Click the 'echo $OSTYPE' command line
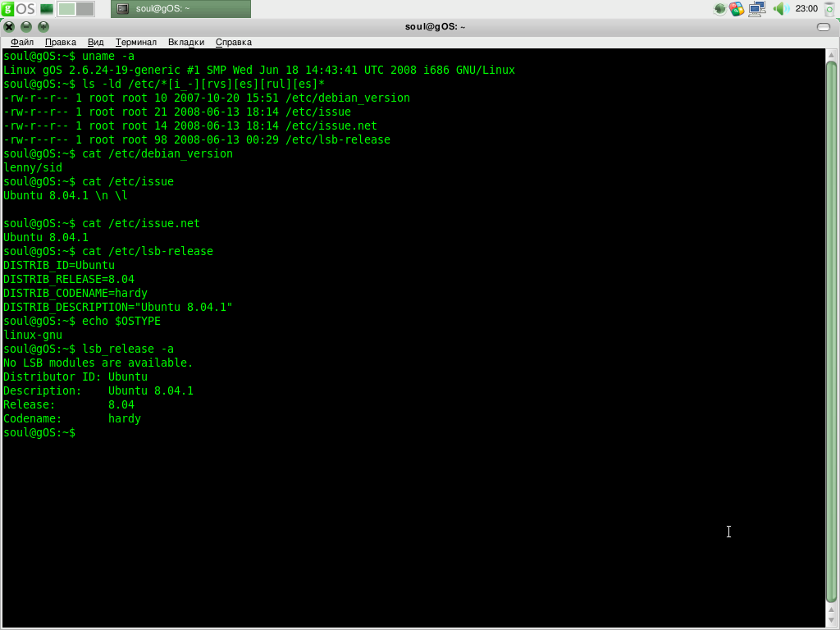Image resolution: width=840 pixels, height=630 pixels. [82, 321]
